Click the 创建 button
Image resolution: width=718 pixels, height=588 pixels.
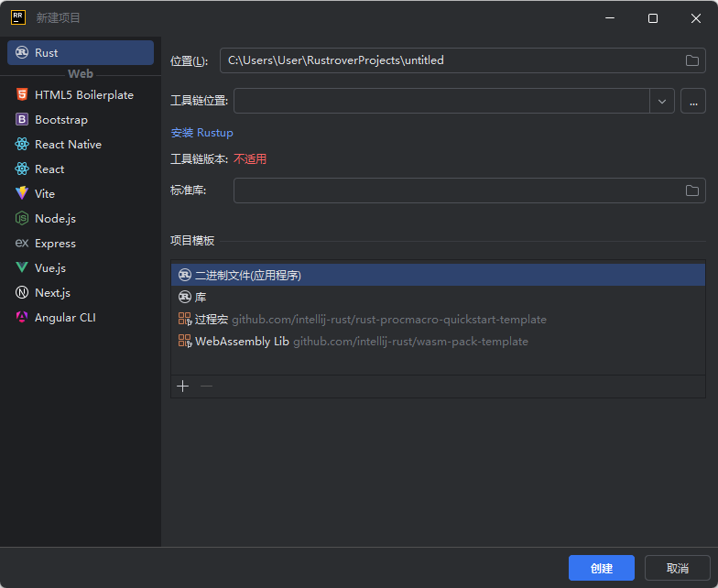pyautogui.click(x=601, y=568)
